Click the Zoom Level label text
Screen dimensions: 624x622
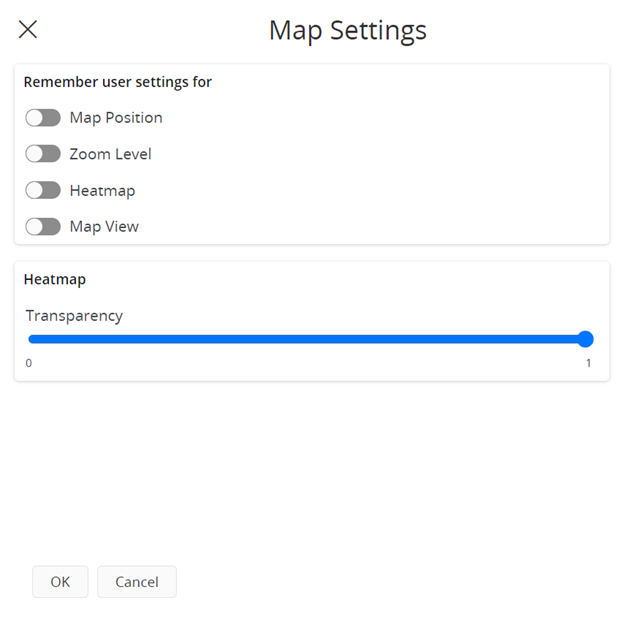pyautogui.click(x=110, y=154)
